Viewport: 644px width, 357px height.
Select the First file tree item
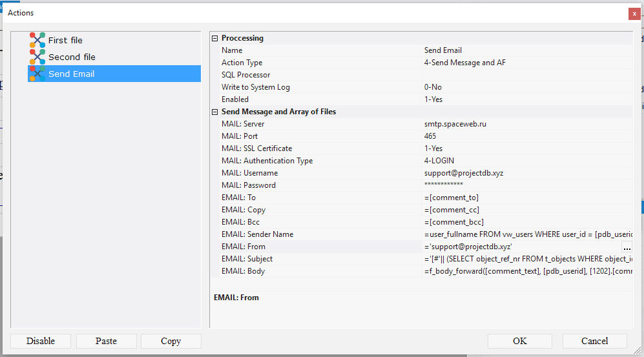65,40
